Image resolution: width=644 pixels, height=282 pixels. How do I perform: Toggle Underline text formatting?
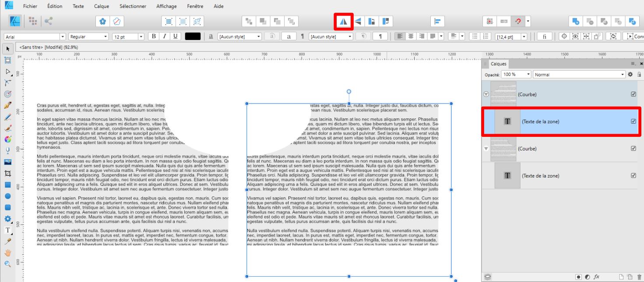[x=176, y=36]
